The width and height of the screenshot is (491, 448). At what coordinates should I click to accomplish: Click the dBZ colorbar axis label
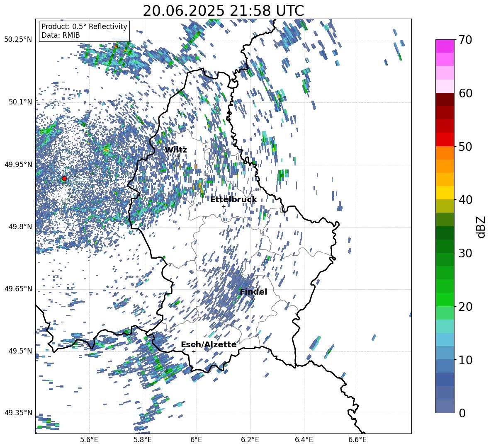(481, 227)
